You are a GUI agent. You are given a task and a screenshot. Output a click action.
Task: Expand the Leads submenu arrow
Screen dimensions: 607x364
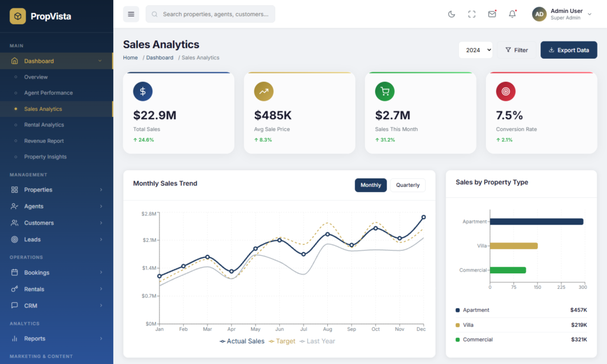point(101,240)
